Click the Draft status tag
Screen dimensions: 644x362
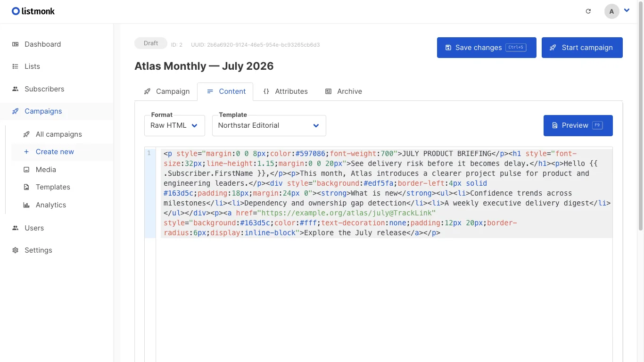click(151, 43)
